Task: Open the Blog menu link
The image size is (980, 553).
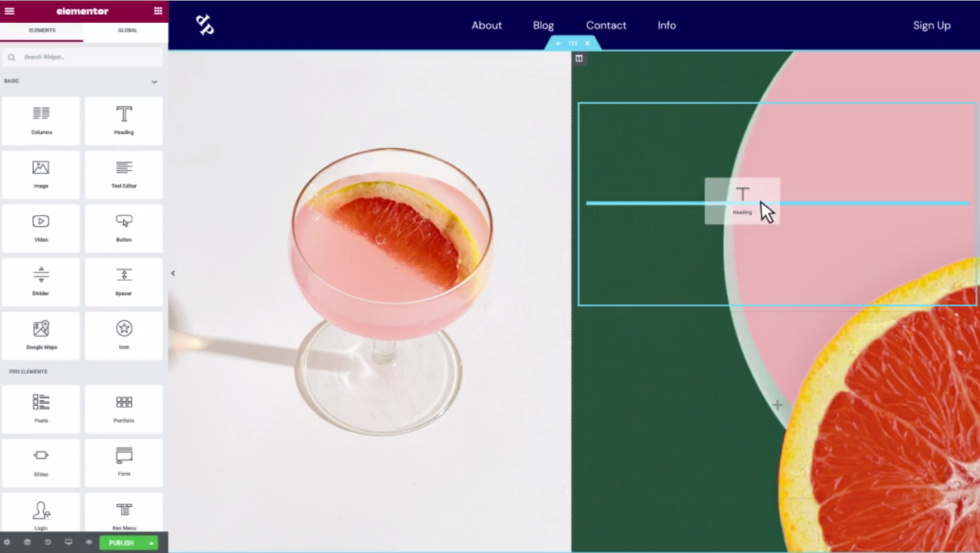Action: [543, 25]
